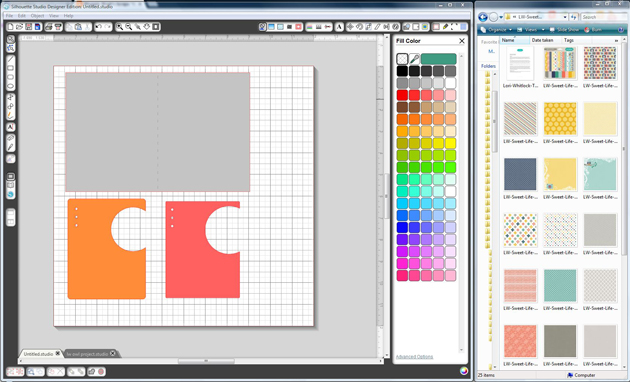630x382 pixels.
Task: Open a file with the folder icon
Action: point(19,27)
